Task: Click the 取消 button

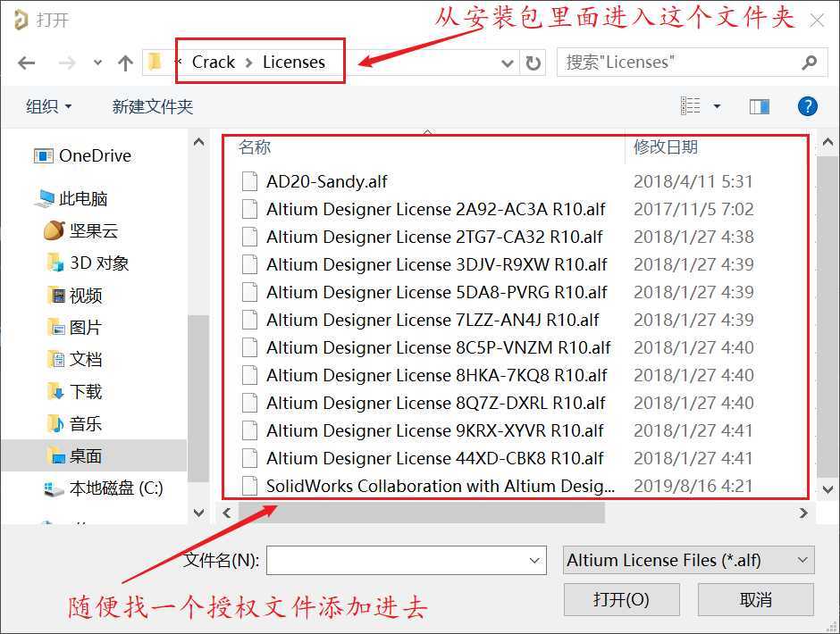Action: click(x=756, y=599)
